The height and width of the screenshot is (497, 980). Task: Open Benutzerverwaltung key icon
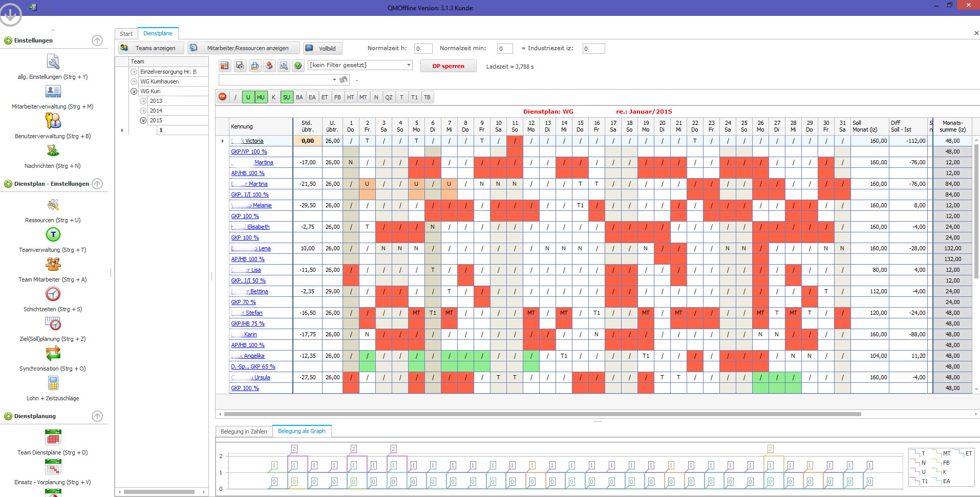(x=53, y=121)
